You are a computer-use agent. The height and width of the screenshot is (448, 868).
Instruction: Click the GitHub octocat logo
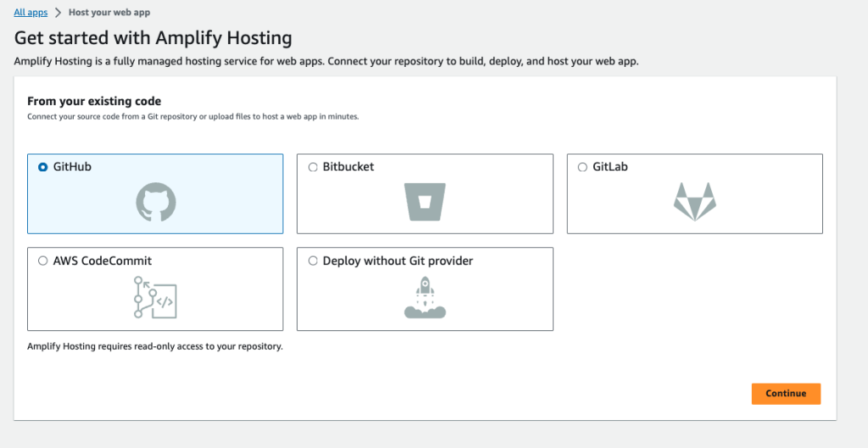(x=156, y=202)
